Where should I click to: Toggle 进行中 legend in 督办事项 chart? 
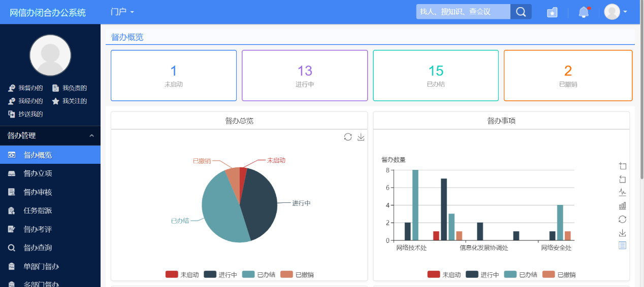[x=482, y=274]
